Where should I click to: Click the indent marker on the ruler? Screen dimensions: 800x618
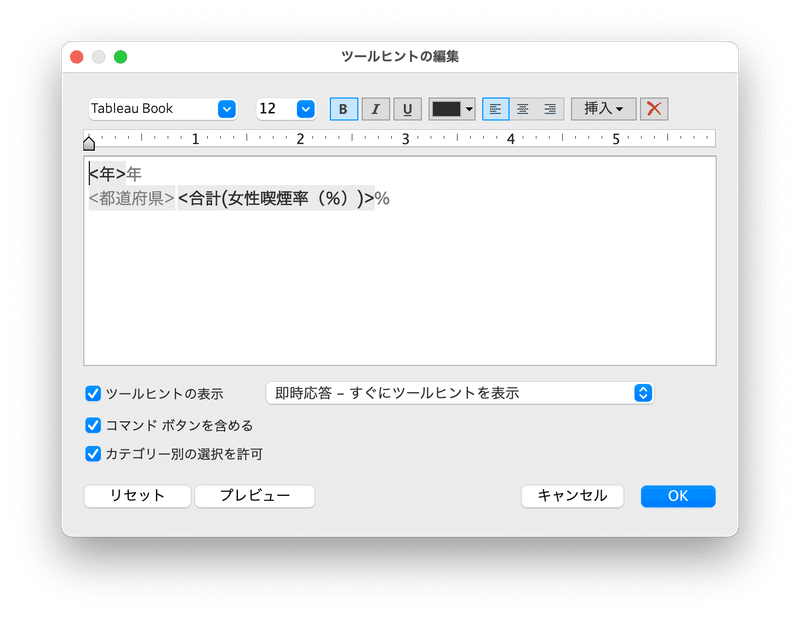coord(89,143)
